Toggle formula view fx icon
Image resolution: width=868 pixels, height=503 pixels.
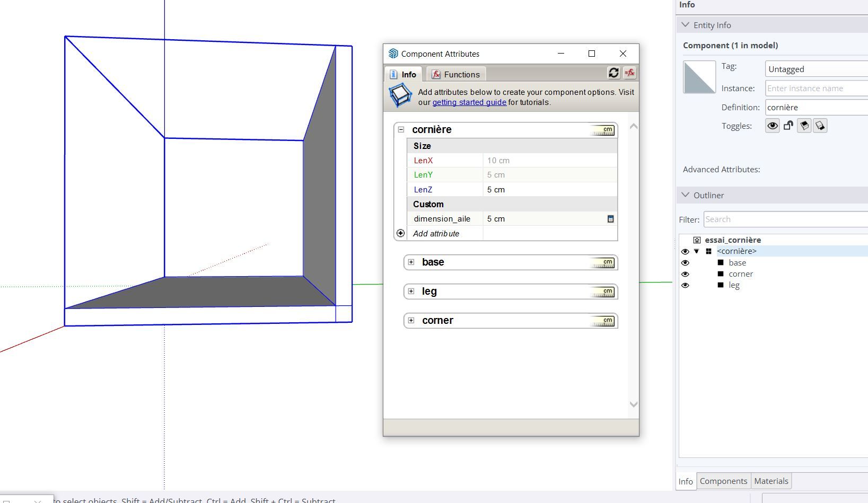pyautogui.click(x=629, y=73)
